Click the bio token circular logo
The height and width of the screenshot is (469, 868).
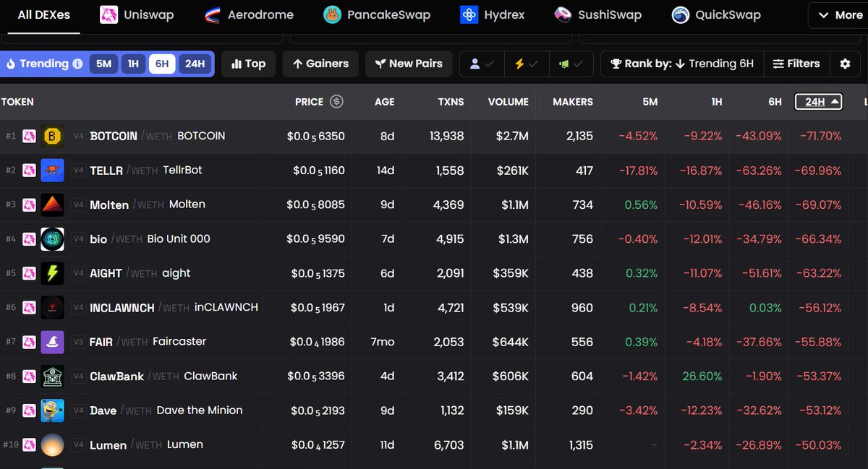click(x=52, y=239)
